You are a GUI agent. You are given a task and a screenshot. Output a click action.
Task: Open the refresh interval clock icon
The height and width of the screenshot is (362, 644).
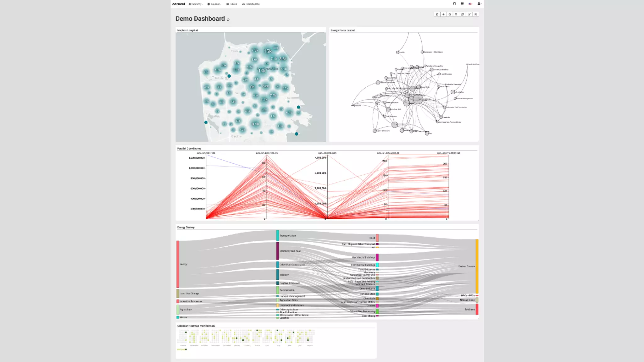(450, 14)
